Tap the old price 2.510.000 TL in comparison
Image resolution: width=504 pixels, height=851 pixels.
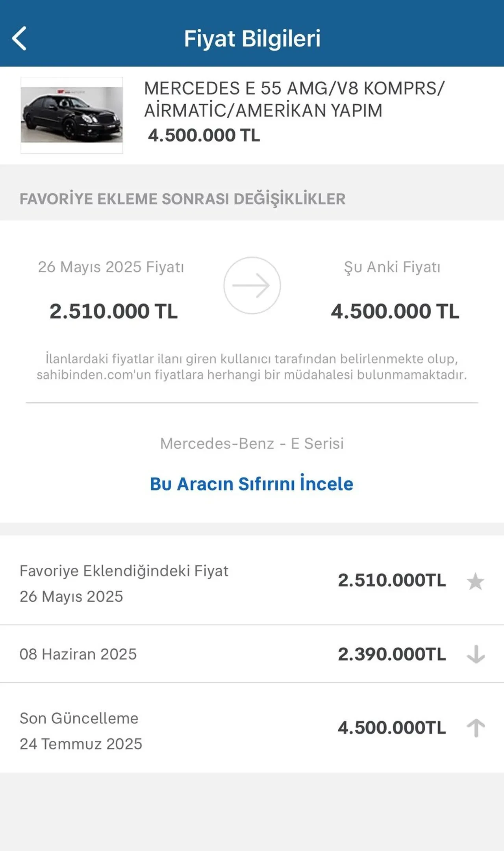click(113, 311)
